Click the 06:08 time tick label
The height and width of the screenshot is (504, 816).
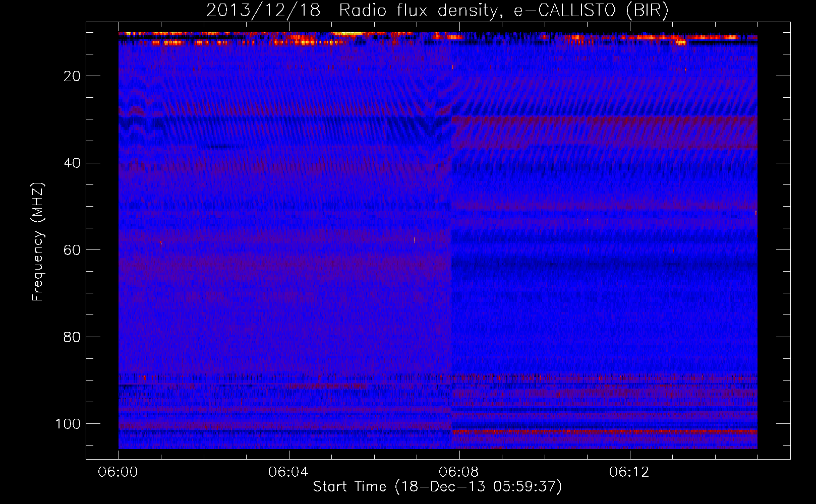click(x=459, y=472)
